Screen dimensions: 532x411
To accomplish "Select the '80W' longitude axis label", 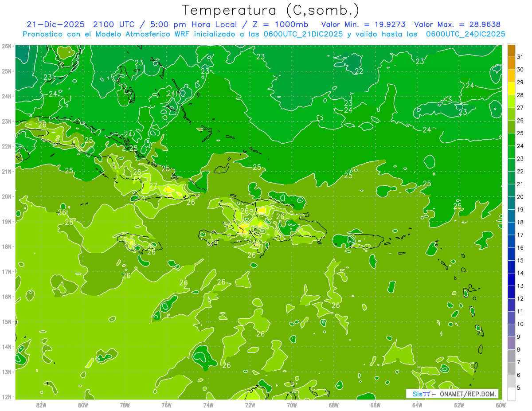I will (x=83, y=405).
